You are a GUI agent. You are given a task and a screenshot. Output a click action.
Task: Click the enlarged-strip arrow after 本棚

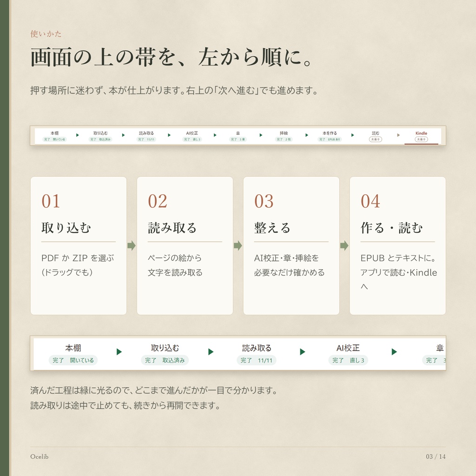click(119, 352)
